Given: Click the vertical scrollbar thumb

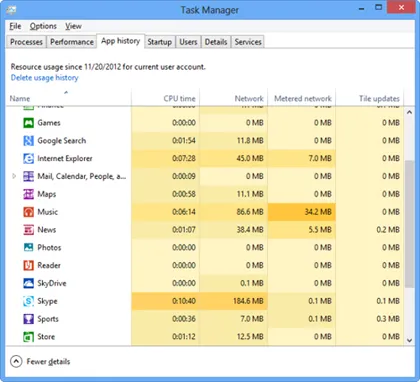Looking at the screenshot, I should 409,224.
